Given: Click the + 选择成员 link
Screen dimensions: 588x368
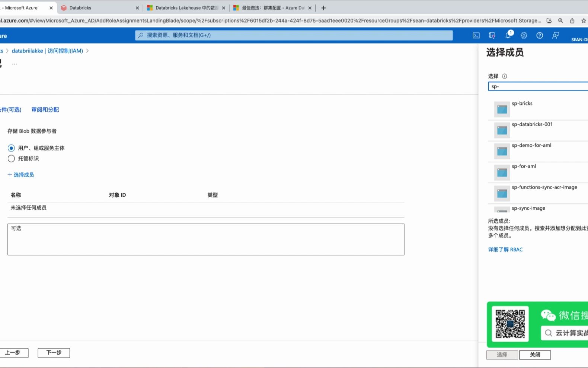Looking at the screenshot, I should point(21,175).
